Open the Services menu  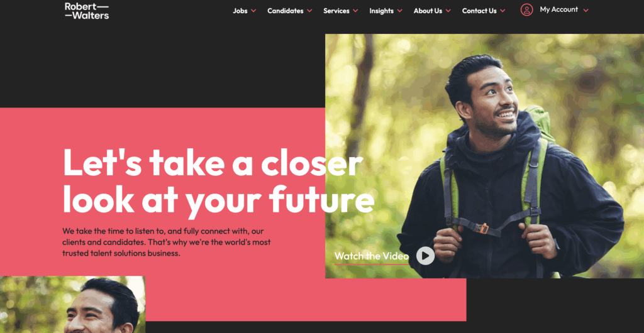(x=336, y=11)
